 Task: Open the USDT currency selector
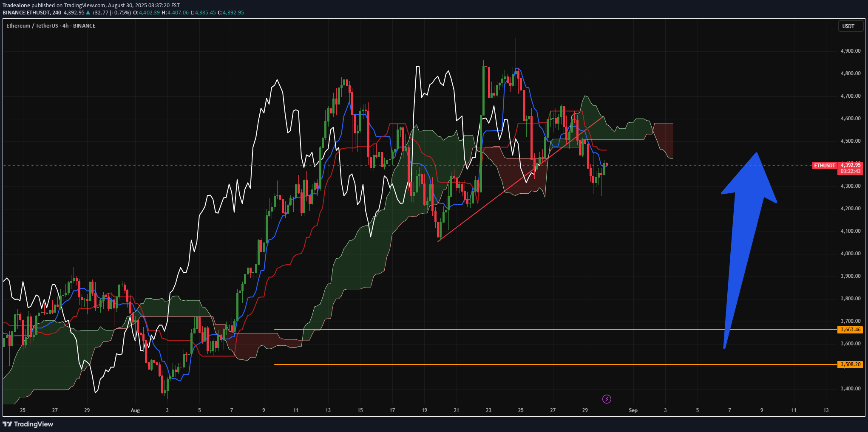tap(848, 26)
